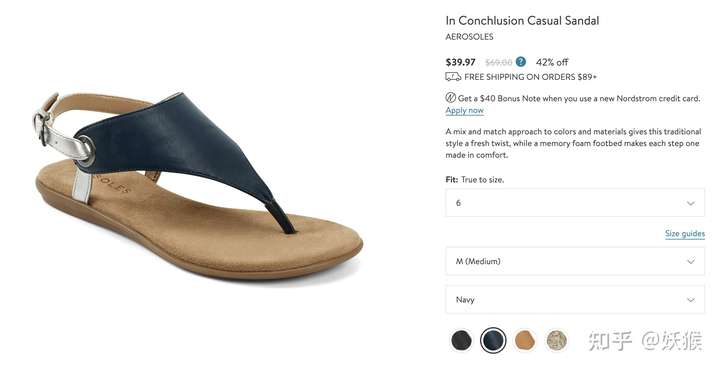Click the free shipping truck icon
This screenshot has height=370, width=720.
[x=453, y=77]
